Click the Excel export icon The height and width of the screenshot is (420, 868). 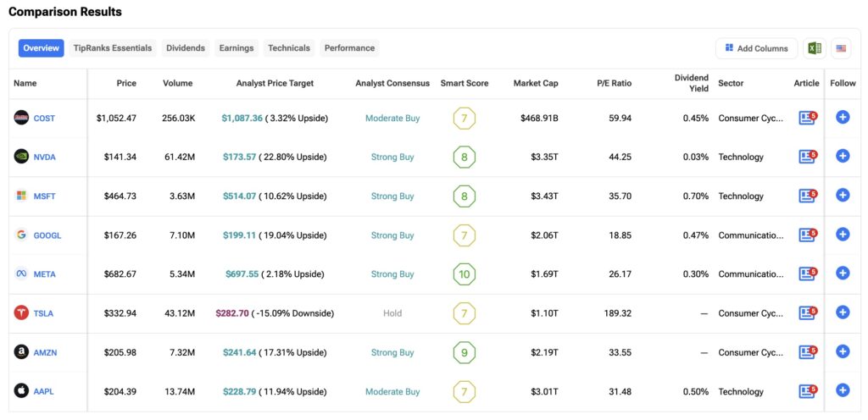[x=814, y=48]
